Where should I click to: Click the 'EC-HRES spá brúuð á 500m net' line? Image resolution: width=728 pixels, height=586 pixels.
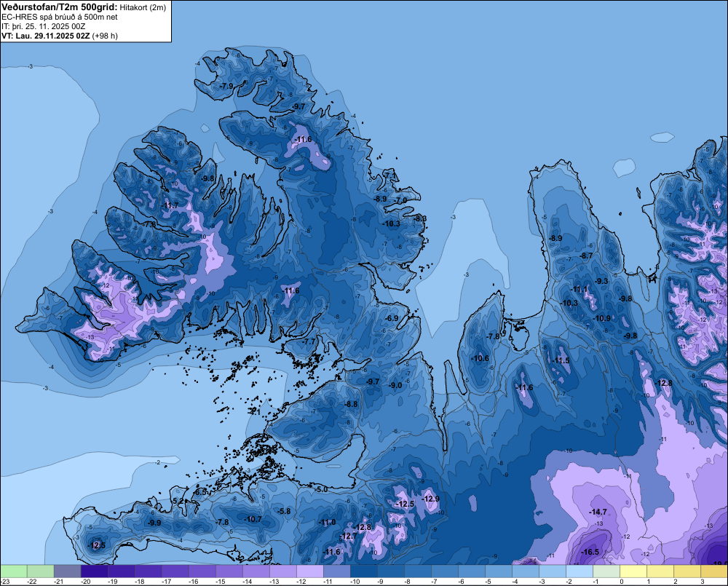click(x=60, y=17)
